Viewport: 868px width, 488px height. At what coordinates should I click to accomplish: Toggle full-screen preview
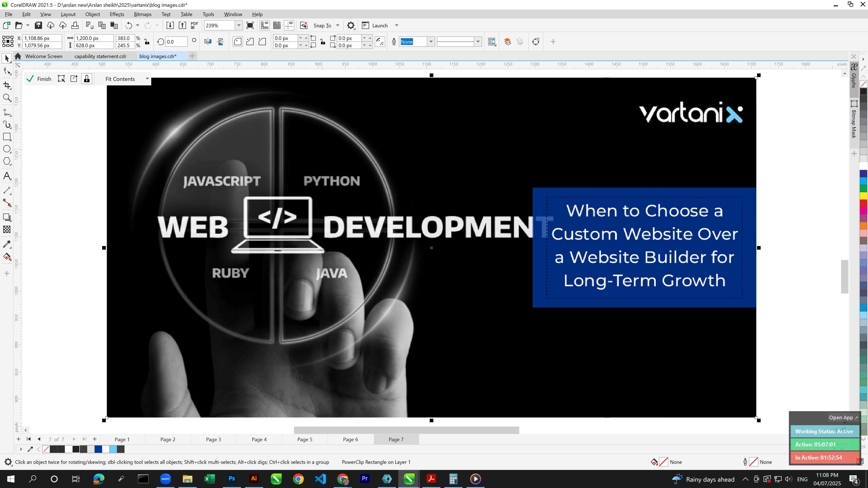(x=250, y=25)
